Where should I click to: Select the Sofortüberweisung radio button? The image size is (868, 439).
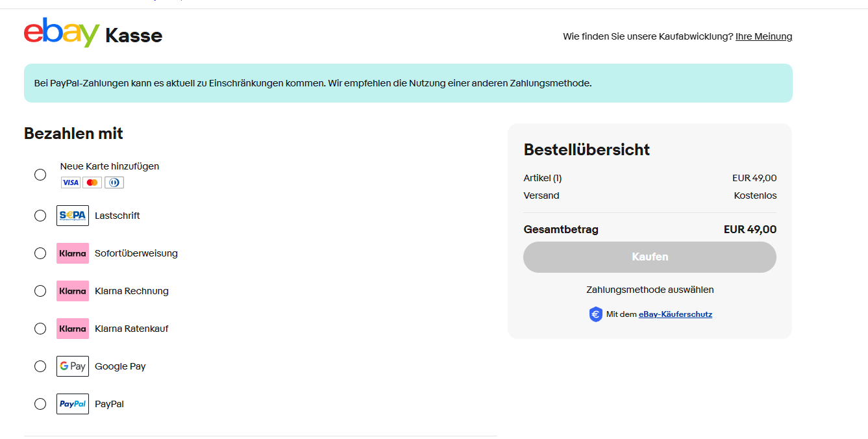(x=40, y=253)
